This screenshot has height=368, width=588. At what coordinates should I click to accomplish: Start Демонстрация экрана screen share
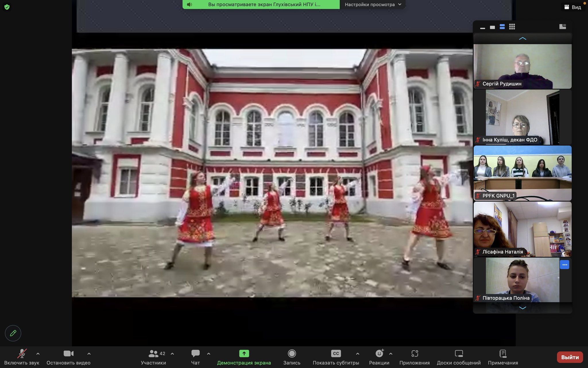point(244,357)
